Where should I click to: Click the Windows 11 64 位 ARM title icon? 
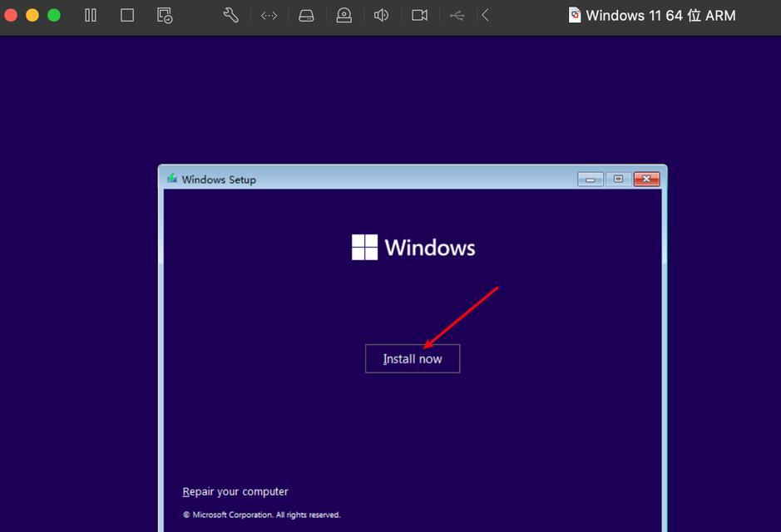574,15
